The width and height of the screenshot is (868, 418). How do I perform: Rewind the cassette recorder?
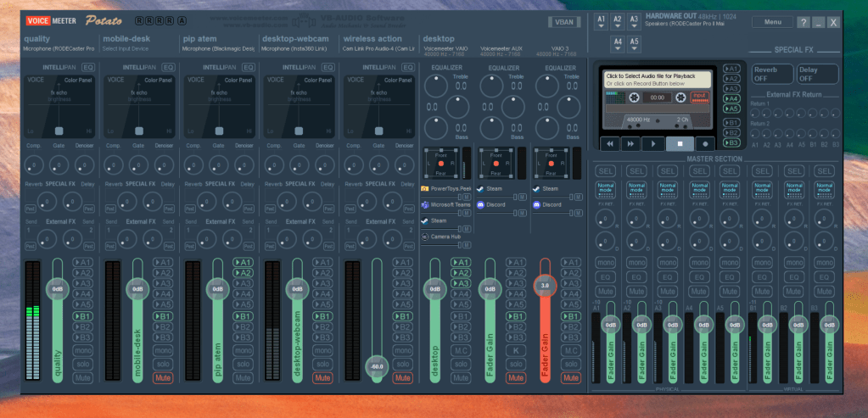click(x=611, y=144)
